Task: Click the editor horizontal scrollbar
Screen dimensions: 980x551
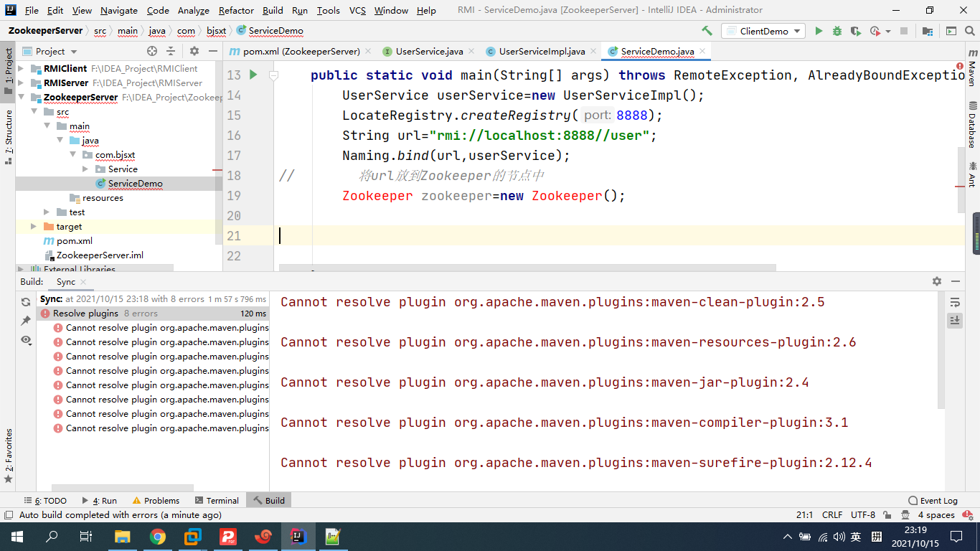Action: click(x=527, y=268)
